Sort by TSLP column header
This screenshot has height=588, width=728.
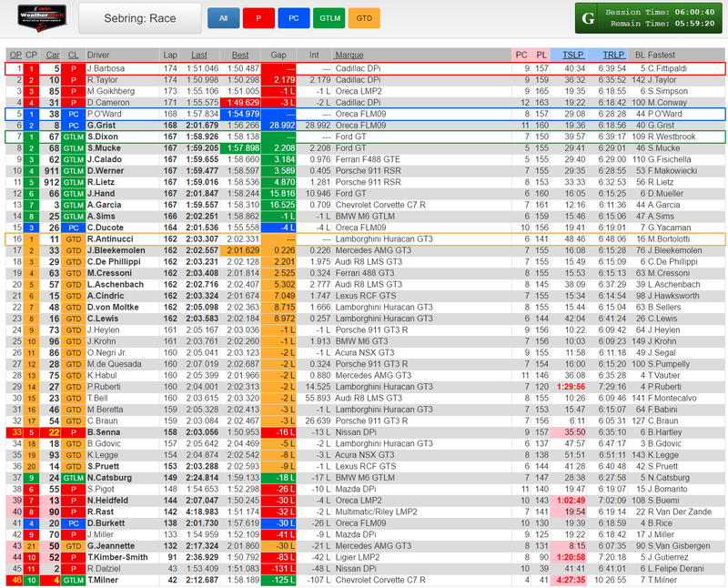click(x=572, y=55)
